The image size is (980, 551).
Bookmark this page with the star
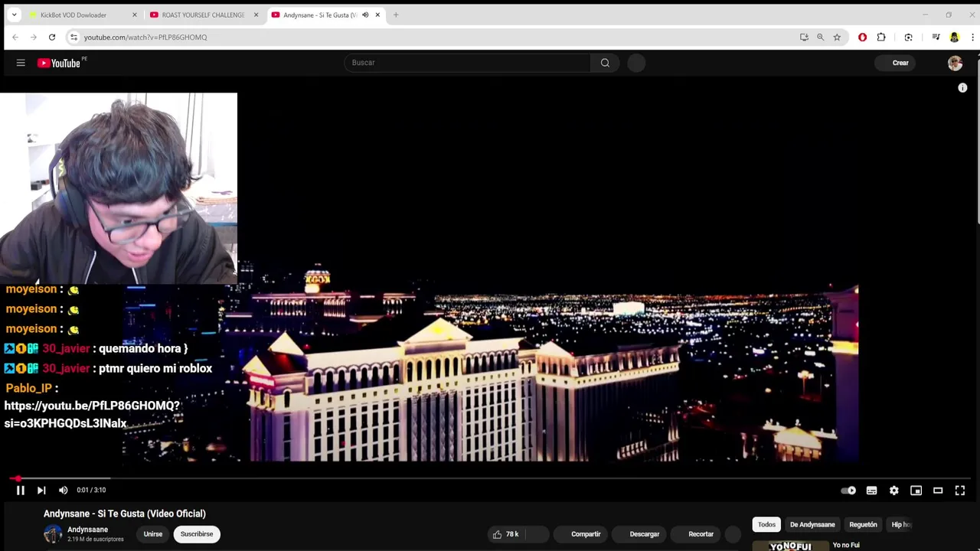(x=837, y=37)
